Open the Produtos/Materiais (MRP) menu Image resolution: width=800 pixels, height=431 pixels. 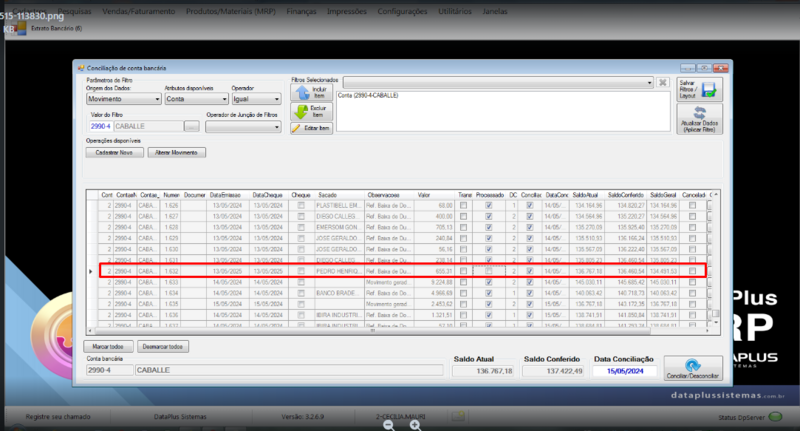pos(231,11)
